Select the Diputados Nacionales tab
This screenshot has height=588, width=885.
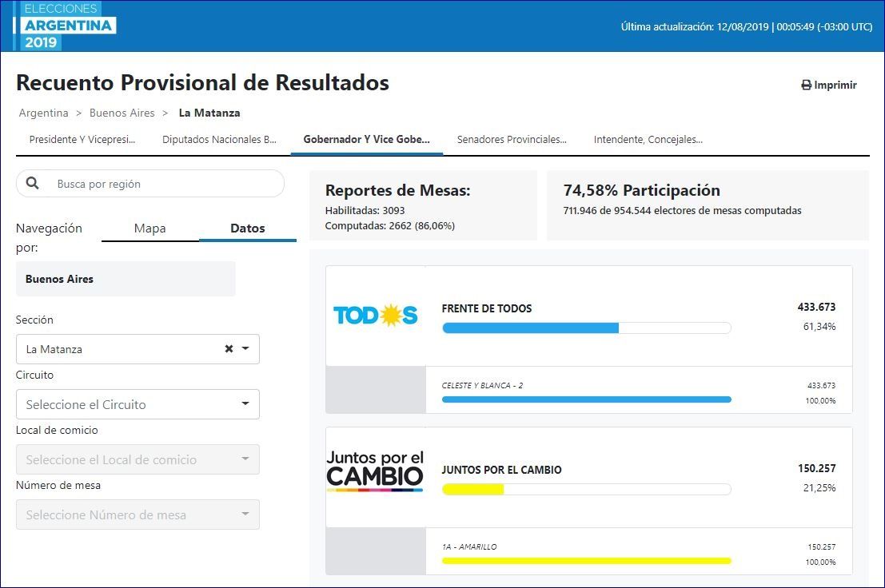coord(219,140)
